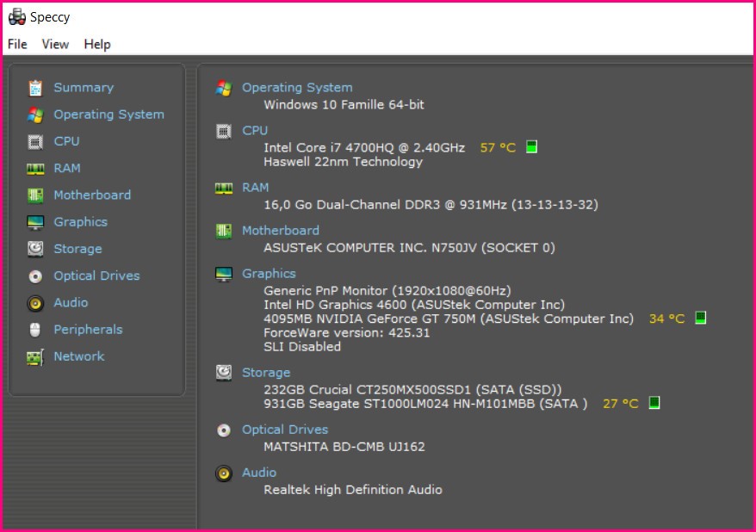Click the Windows flag icon beside Operating System heading
The width and height of the screenshot is (756, 532).
tap(224, 88)
